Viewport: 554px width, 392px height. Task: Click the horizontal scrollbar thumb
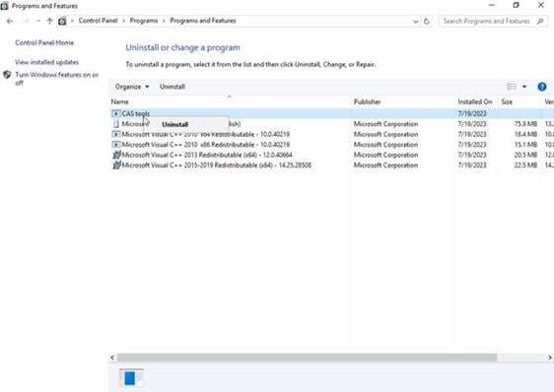pyautogui.click(x=307, y=358)
